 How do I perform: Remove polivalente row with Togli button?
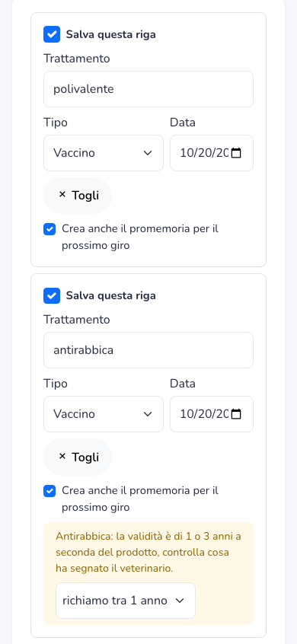(78, 196)
